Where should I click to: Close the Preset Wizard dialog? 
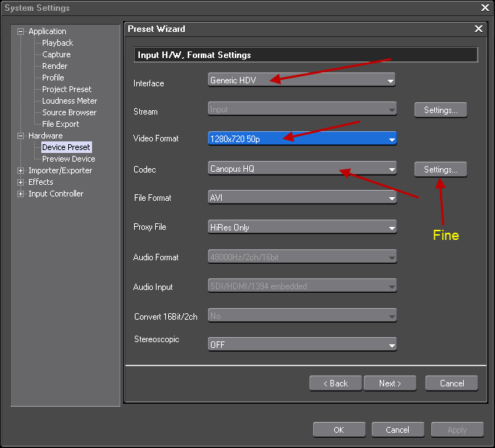[478, 29]
